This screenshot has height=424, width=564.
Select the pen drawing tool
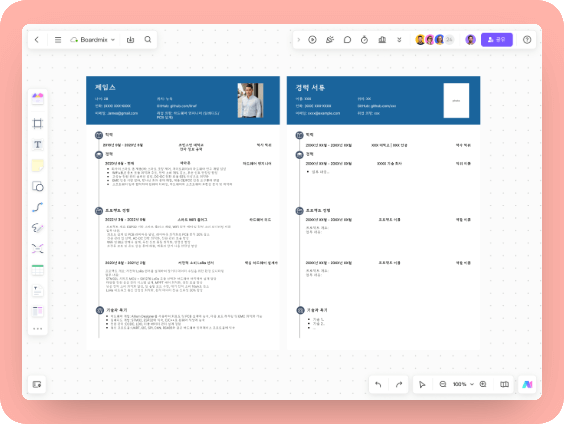pos(37,228)
